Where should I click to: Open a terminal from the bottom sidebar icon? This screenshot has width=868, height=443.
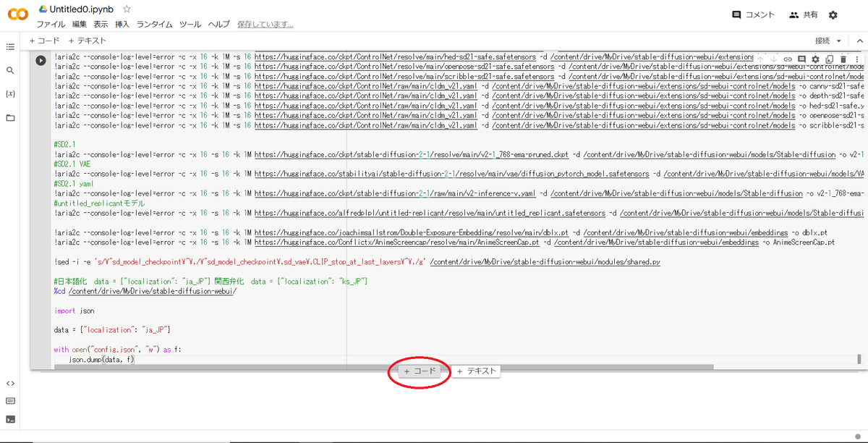pos(10,418)
